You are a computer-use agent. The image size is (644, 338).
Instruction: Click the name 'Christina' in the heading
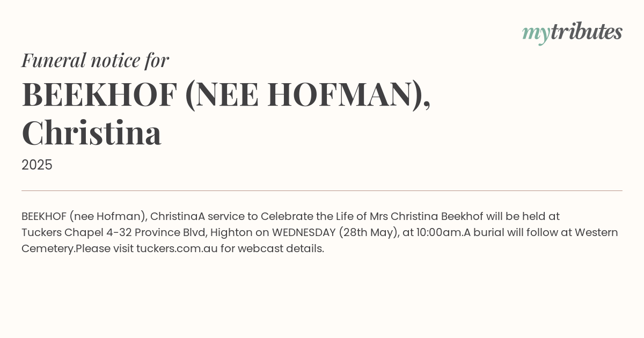tap(91, 133)
